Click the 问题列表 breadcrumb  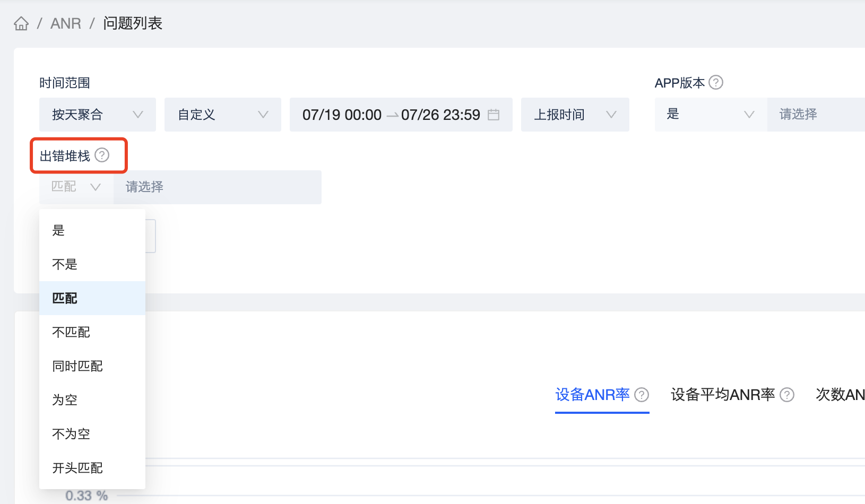click(133, 23)
